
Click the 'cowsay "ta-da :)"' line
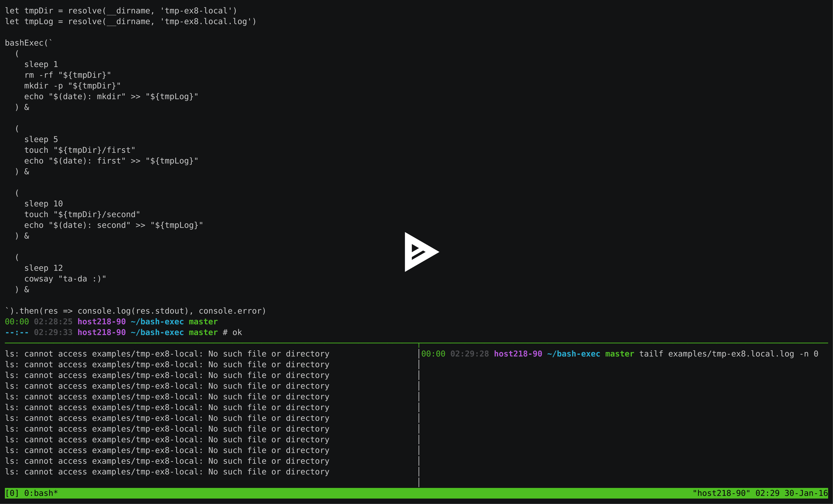click(65, 279)
